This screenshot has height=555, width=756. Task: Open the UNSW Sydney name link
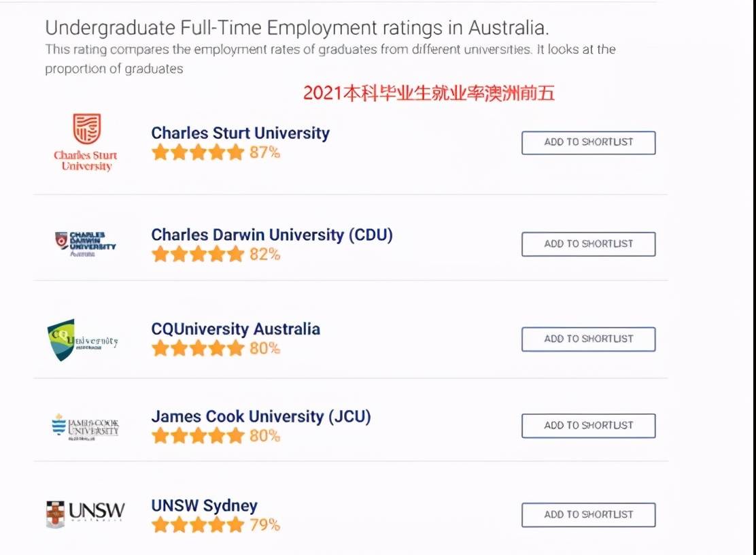click(204, 505)
